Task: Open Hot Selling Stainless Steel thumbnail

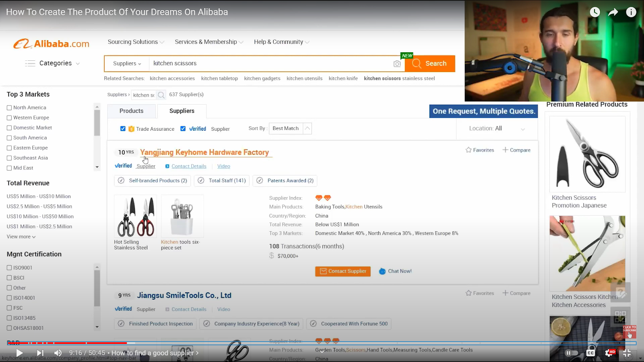Action: [135, 216]
